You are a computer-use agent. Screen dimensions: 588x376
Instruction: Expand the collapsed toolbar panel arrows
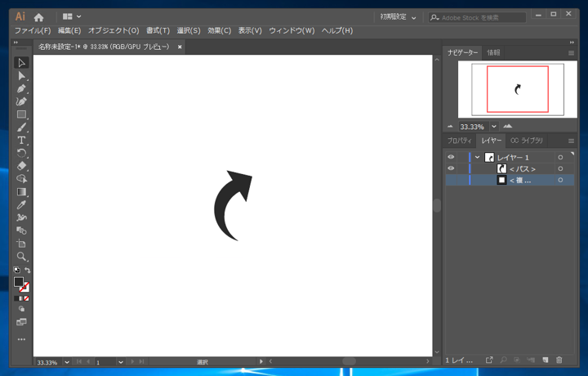(16, 43)
